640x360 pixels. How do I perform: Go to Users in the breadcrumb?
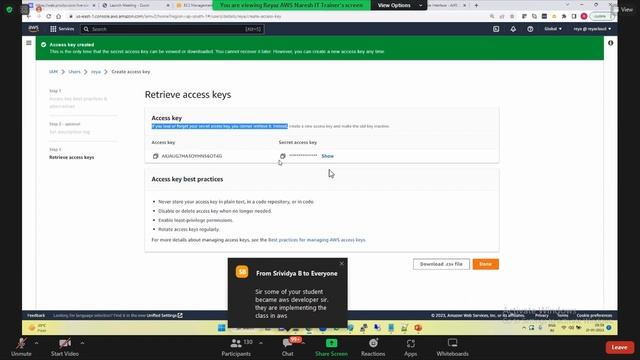coord(74,71)
